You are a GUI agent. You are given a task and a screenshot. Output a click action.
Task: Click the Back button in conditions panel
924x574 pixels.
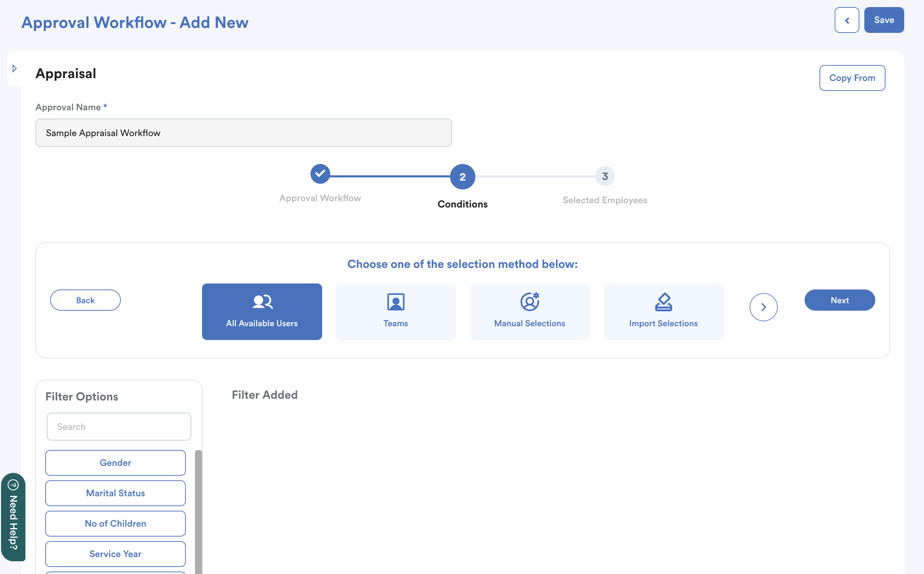pyautogui.click(x=85, y=300)
